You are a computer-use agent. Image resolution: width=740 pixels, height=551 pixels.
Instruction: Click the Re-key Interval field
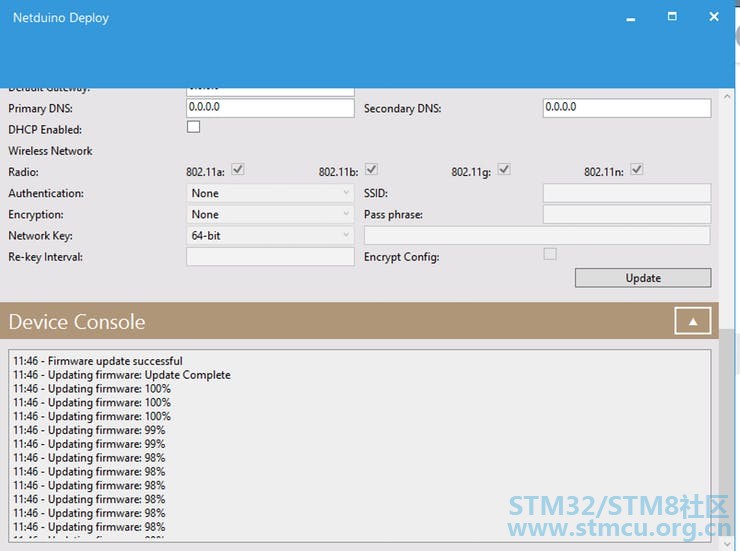270,257
